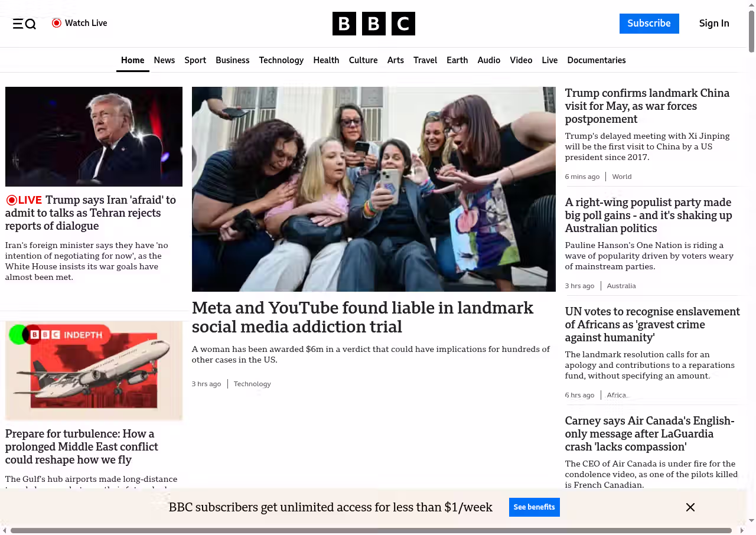Open Meta and YouTube liable headline
Image resolution: width=756 pixels, height=535 pixels.
(362, 317)
